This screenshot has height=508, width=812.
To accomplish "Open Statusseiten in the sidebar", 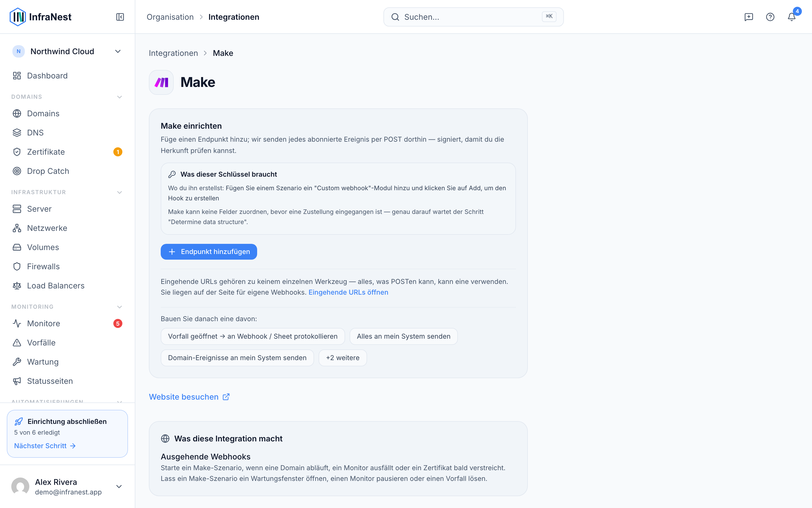I will click(x=67, y=381).
